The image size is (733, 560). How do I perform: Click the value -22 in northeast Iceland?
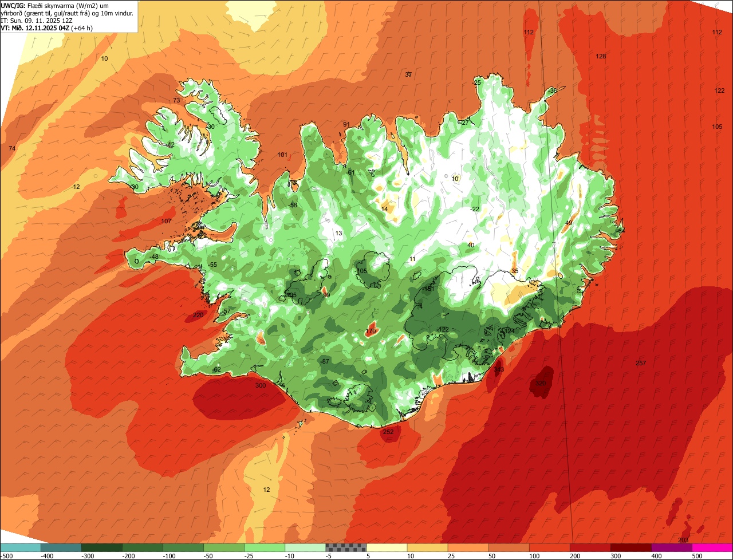[475, 209]
